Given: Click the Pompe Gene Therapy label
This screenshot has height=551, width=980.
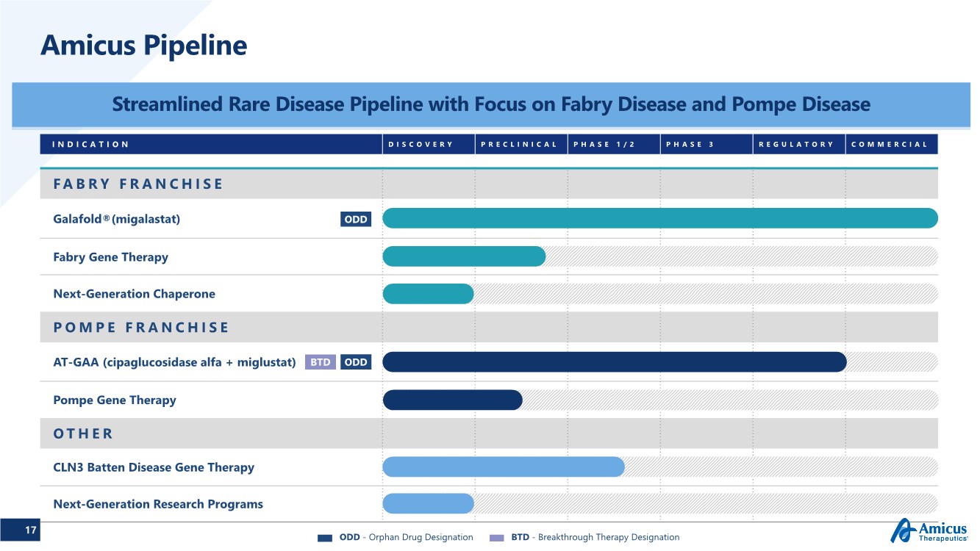Looking at the screenshot, I should click(115, 400).
